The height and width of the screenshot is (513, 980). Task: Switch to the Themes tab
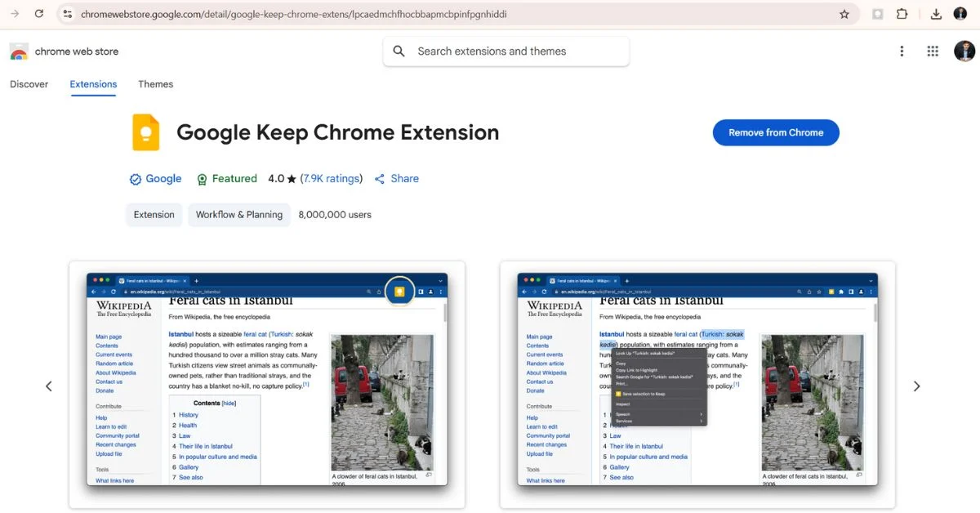point(156,84)
